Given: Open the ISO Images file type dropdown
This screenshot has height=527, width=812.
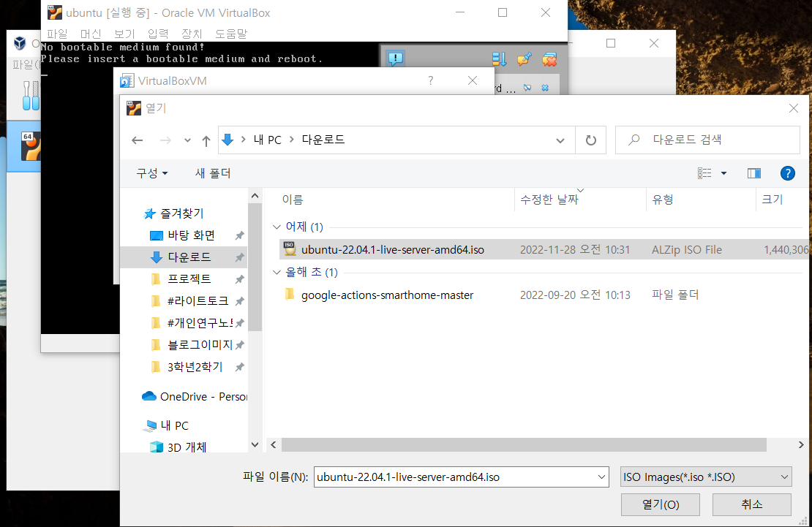Looking at the screenshot, I should coord(706,477).
